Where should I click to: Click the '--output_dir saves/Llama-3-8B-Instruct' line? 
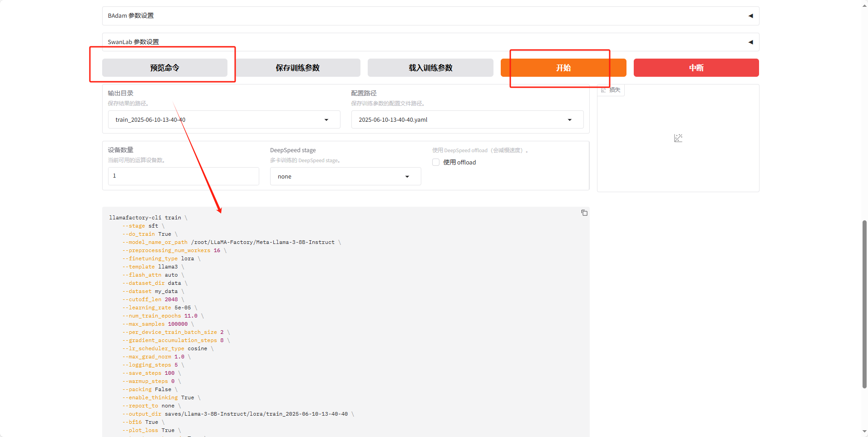(238, 414)
